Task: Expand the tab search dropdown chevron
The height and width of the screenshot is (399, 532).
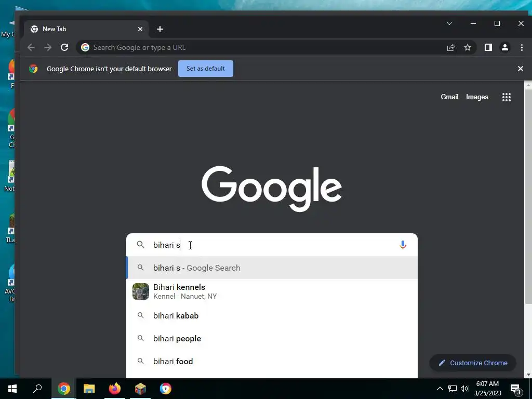Action: [x=449, y=23]
